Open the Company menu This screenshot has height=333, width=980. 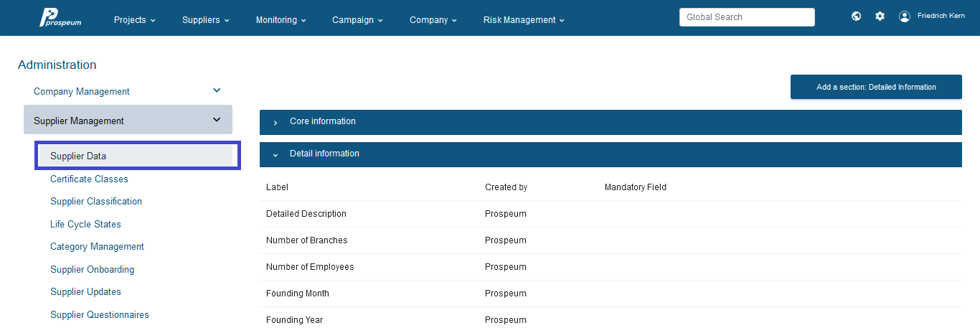click(434, 20)
